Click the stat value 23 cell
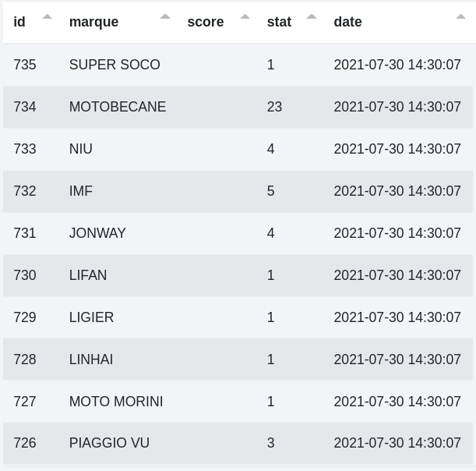 (274, 107)
